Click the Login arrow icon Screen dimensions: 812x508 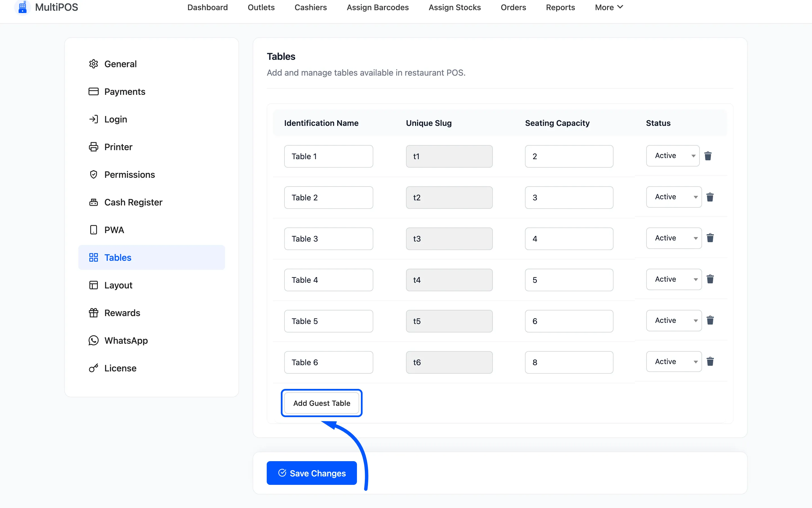pos(94,119)
